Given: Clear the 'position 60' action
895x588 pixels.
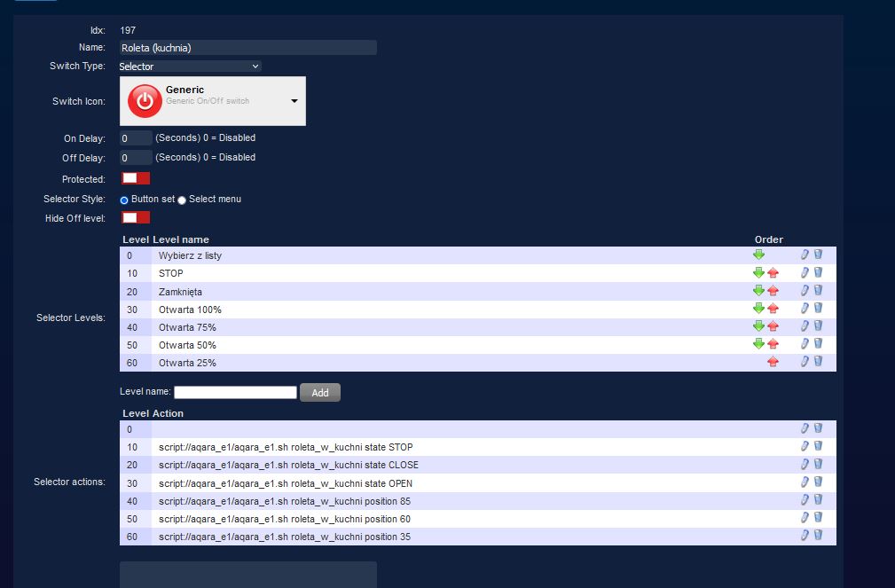Looking at the screenshot, I should click(818, 518).
